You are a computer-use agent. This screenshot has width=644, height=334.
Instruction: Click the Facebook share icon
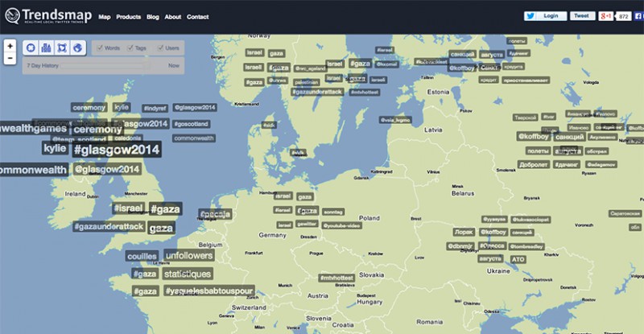(638, 16)
